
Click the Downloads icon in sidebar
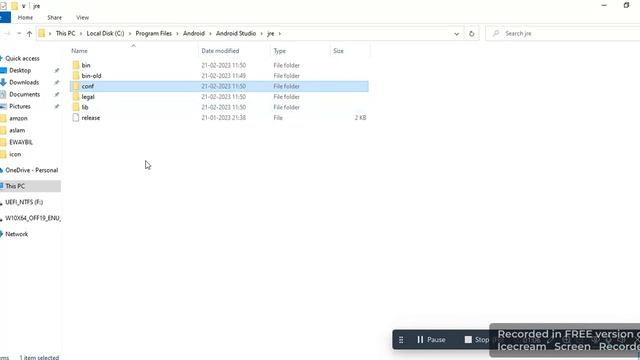point(3,82)
